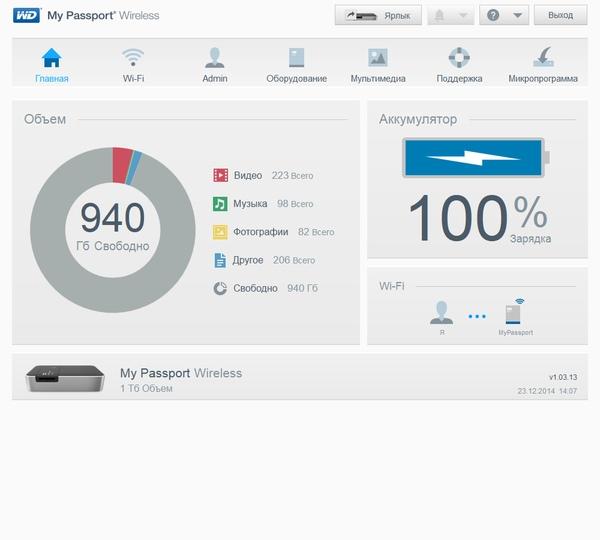The height and width of the screenshot is (540, 600).
Task: Click the blue segment of donut chart
Action: click(135, 168)
